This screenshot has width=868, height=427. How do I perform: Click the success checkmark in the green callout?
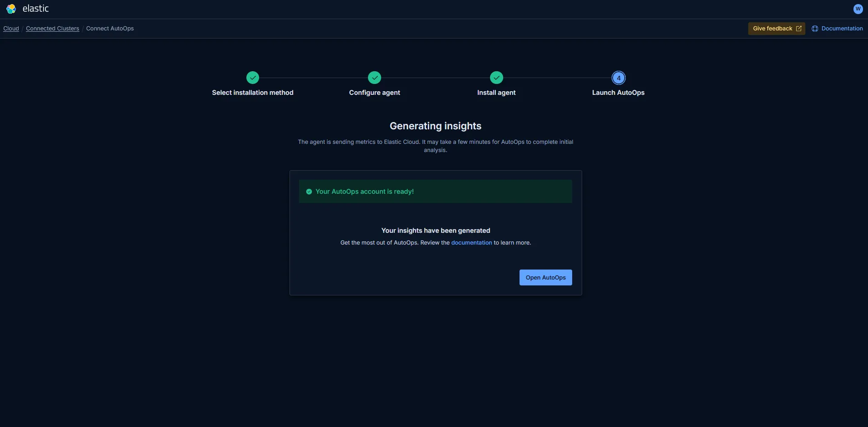pos(309,191)
